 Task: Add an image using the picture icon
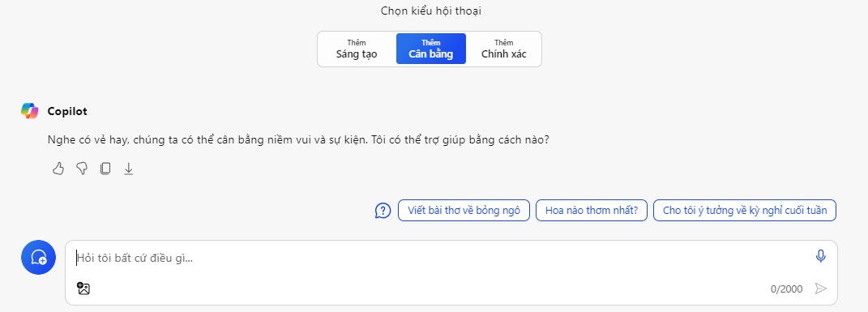83,288
